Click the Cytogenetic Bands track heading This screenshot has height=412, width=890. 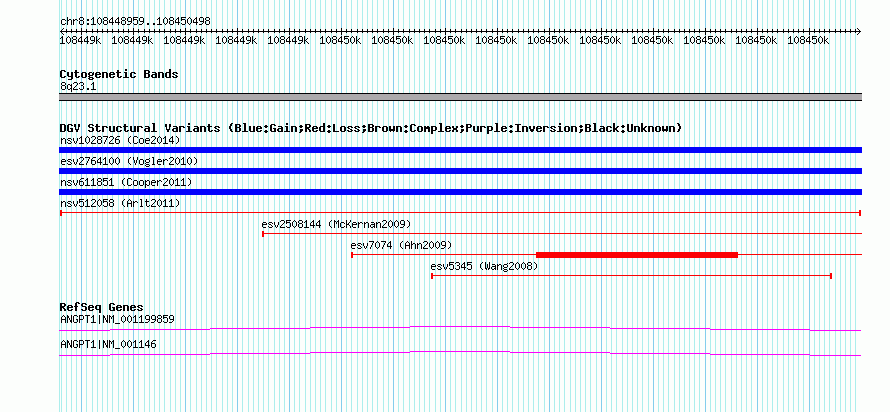click(119, 74)
